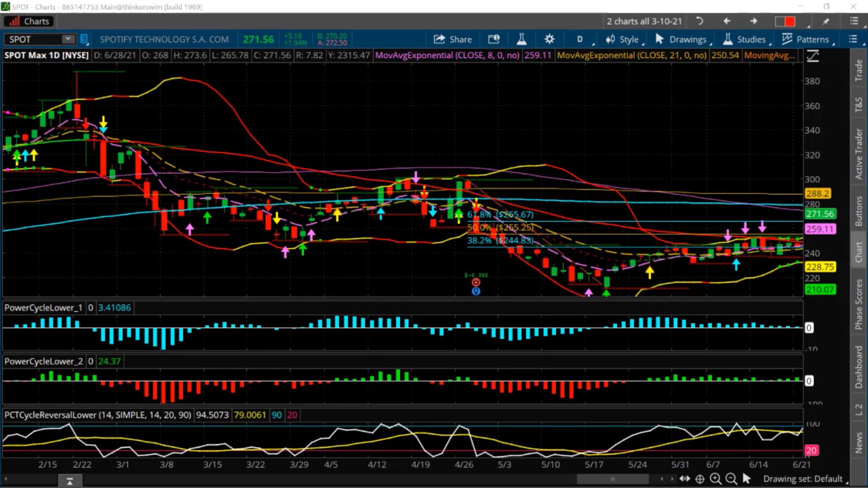
Task: Click the small scroll right arrow near zoom tools
Action: click(672, 479)
